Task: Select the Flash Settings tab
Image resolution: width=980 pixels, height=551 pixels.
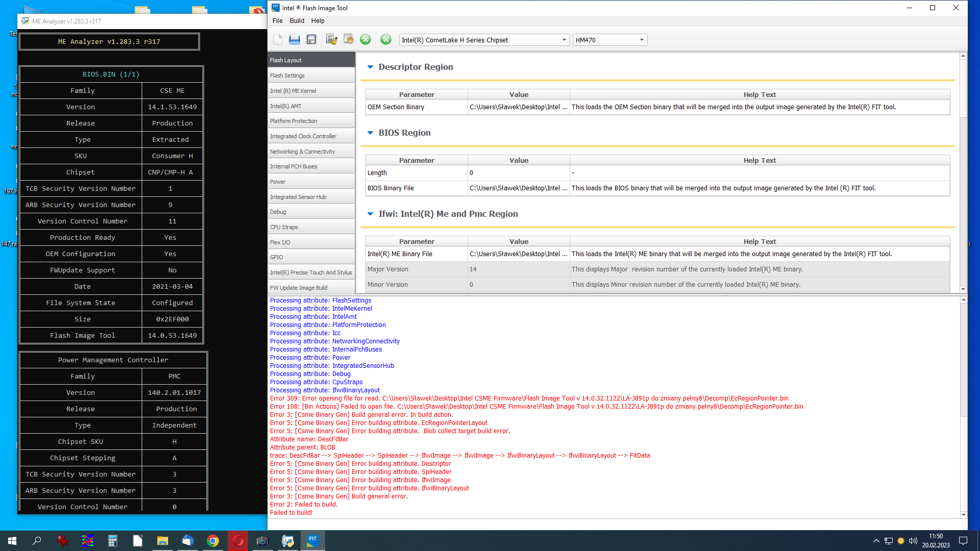Action: pyautogui.click(x=311, y=76)
